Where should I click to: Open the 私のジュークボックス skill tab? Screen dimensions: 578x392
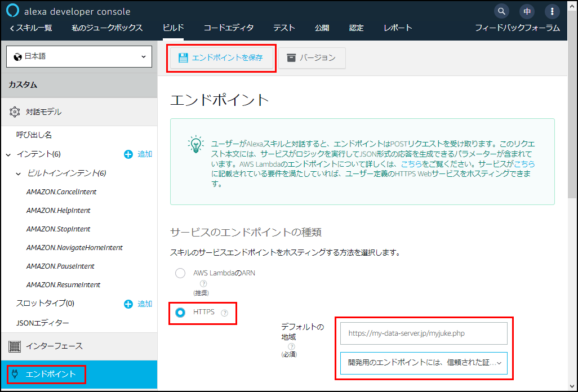(107, 28)
